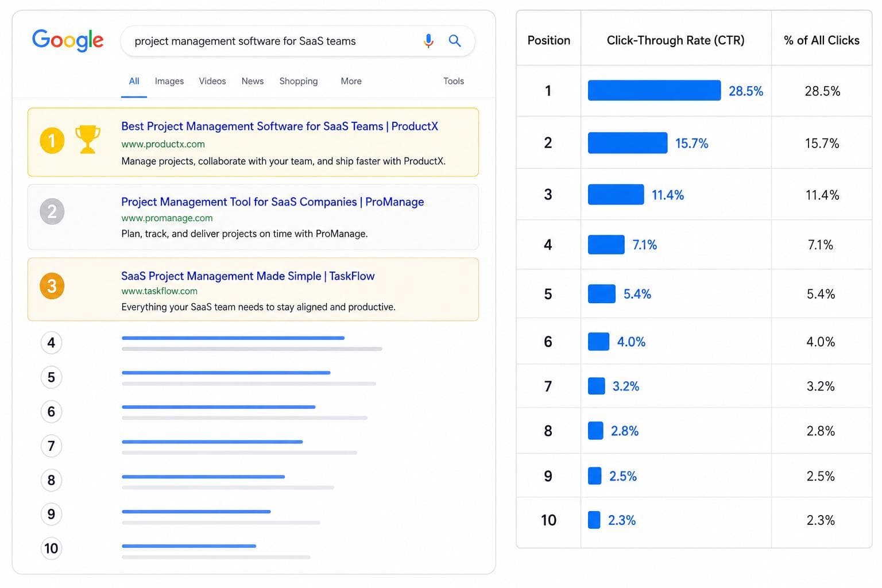Screen dimensions: 882x588
Task: Open the More search options menu
Action: click(351, 81)
